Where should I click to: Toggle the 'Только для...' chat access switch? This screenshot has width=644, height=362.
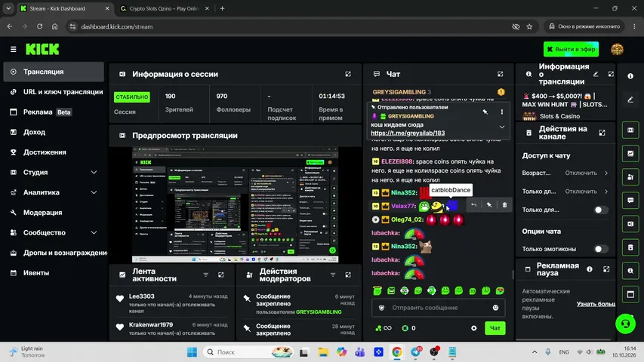(601, 210)
